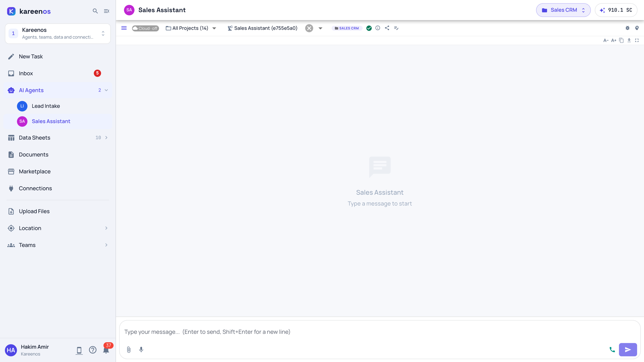
Task: Send the message
Action: [x=628, y=349]
